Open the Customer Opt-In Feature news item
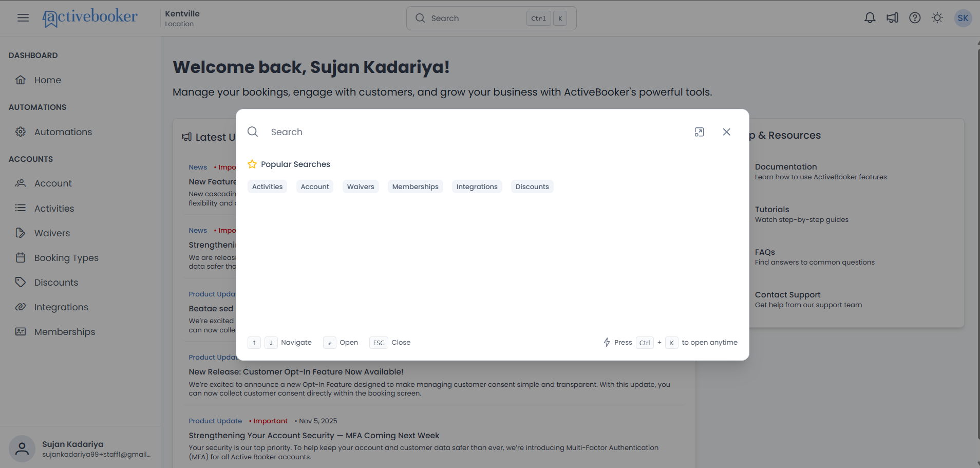 point(296,372)
